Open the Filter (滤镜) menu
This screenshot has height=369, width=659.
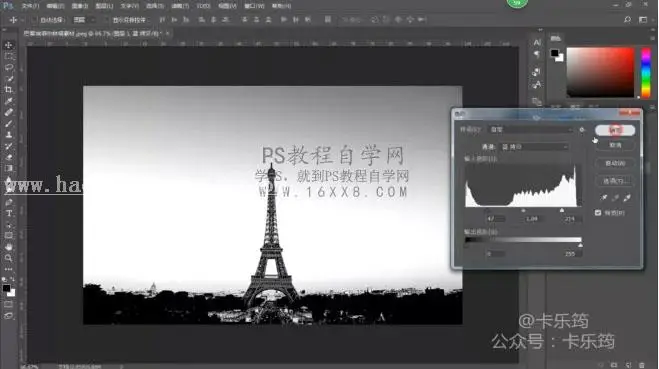[x=180, y=6]
